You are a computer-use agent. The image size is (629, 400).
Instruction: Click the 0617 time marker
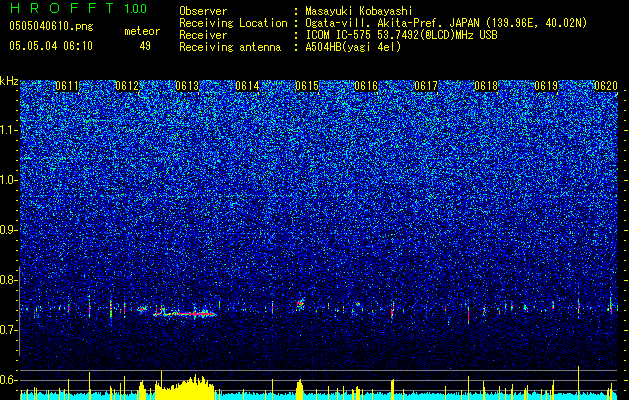tap(426, 86)
